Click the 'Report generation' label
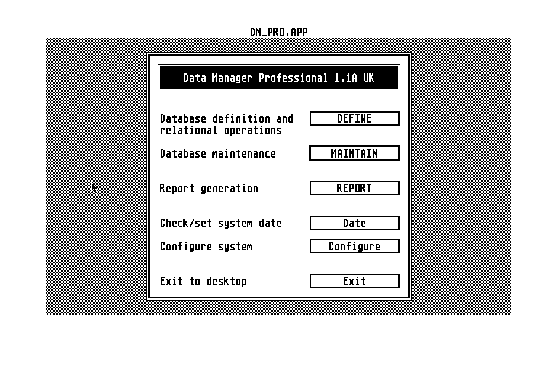This screenshot has height=392, width=558. click(209, 188)
